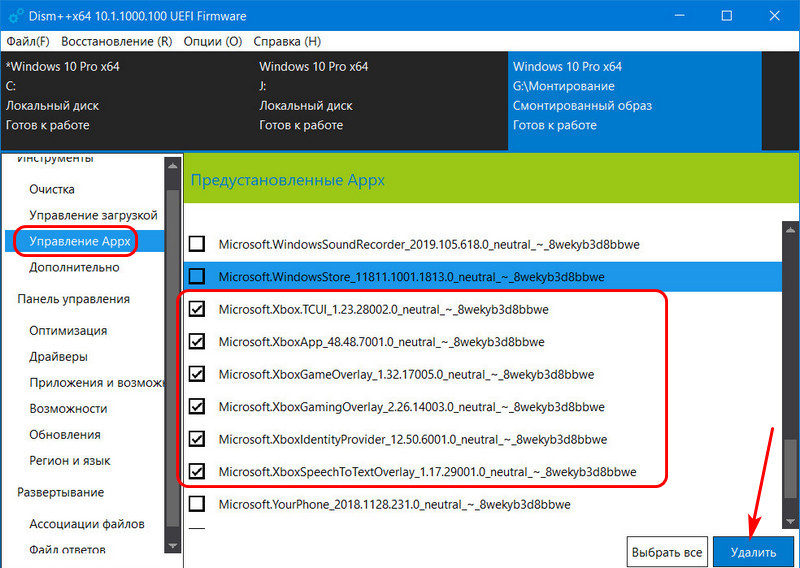Click the Выбрать все button
Screen dimensions: 800x568
pyautogui.click(x=667, y=552)
